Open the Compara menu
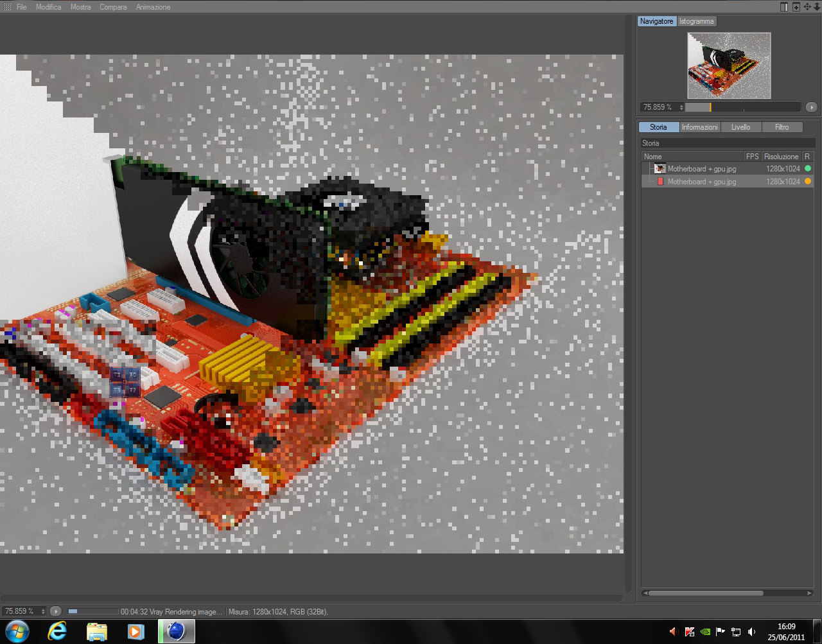 113,7
